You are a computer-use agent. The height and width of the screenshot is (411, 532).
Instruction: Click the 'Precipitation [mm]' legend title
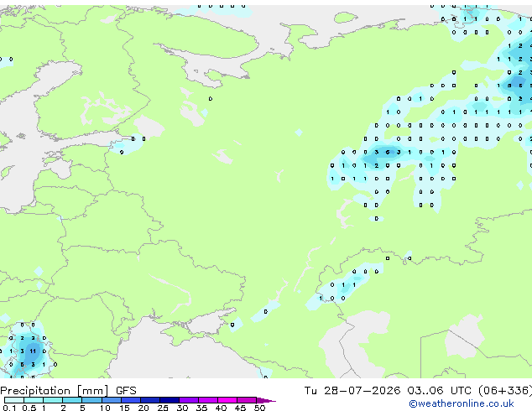point(55,391)
